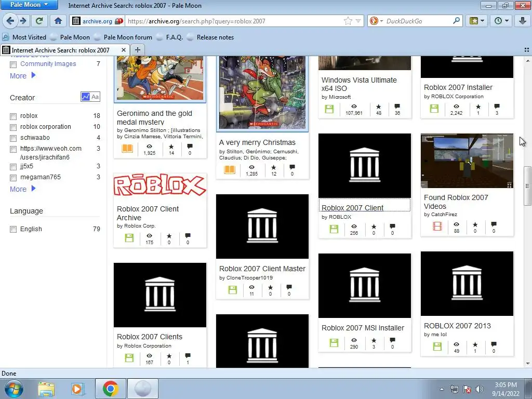Bookmark this page with the star icon

pos(348,21)
